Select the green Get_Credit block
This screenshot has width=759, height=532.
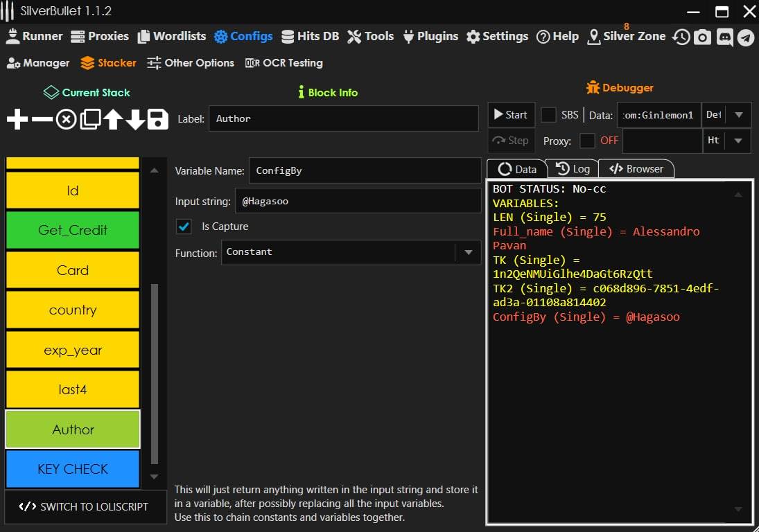tap(73, 230)
